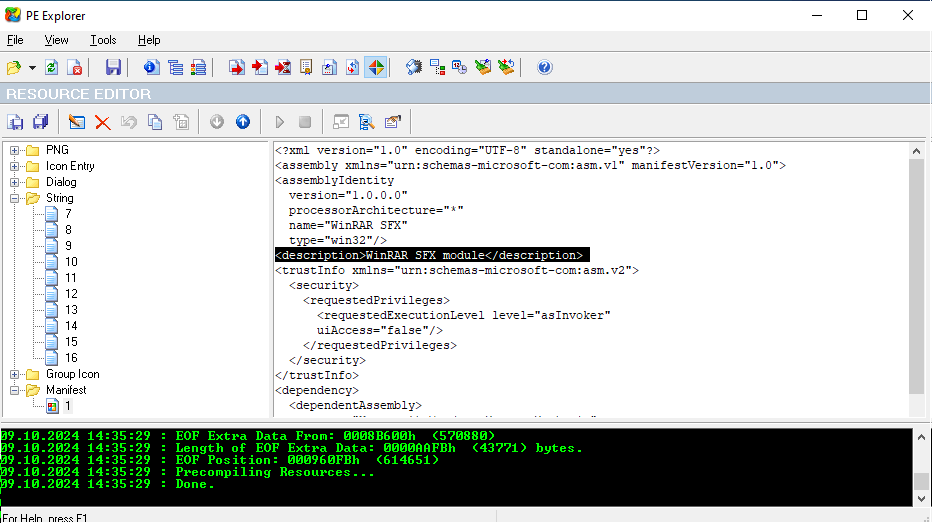
Task: Click the XML pane scroll-up arrow
Action: pyautogui.click(x=917, y=151)
